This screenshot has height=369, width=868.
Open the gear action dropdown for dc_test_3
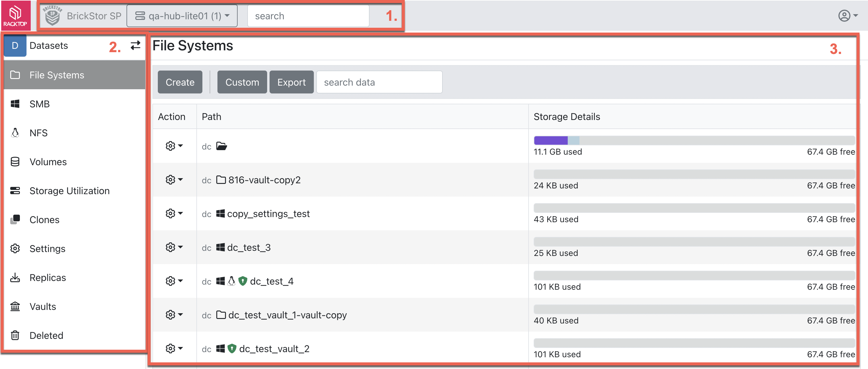173,247
